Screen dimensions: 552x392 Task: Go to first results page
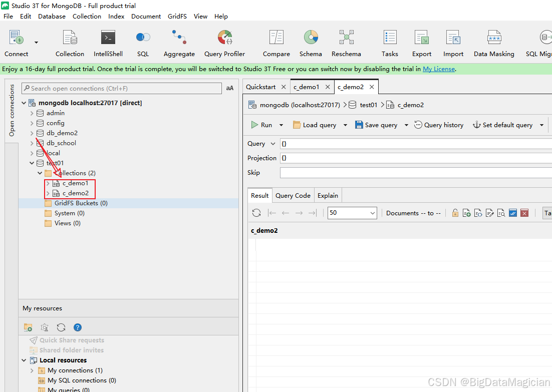(x=272, y=213)
